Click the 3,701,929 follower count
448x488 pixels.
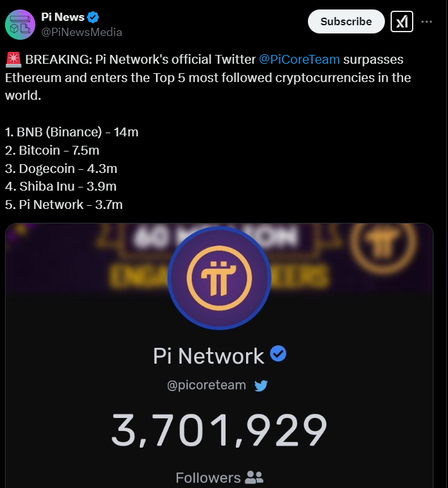(220, 431)
